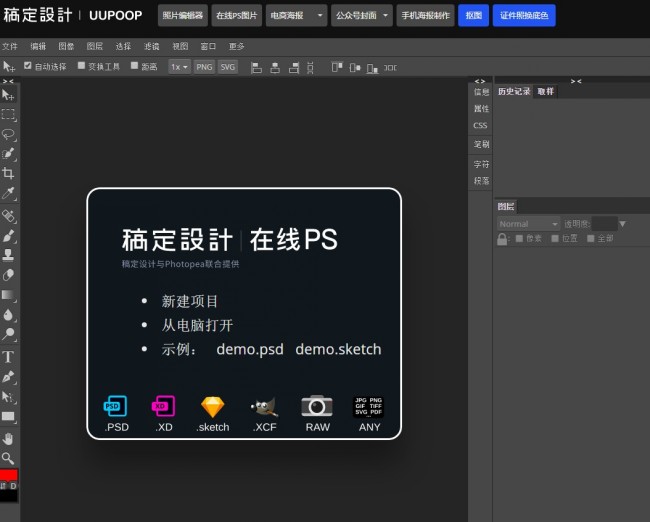
Task: Select the Zoom magnifier tool
Action: point(8,458)
